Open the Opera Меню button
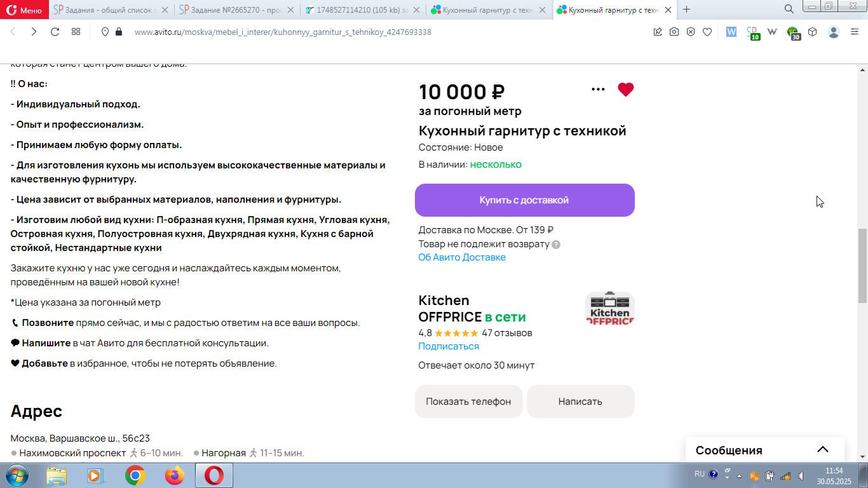The image size is (868, 488). click(24, 10)
